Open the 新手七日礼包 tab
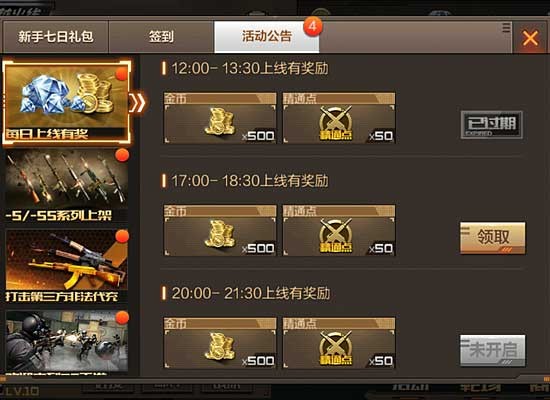This screenshot has height=400, width=550. [x=55, y=36]
